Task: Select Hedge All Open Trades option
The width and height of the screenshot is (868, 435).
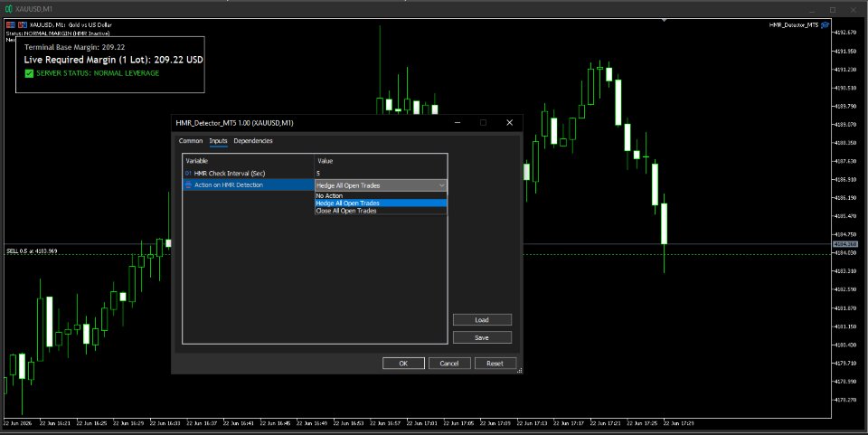Action: [381, 203]
